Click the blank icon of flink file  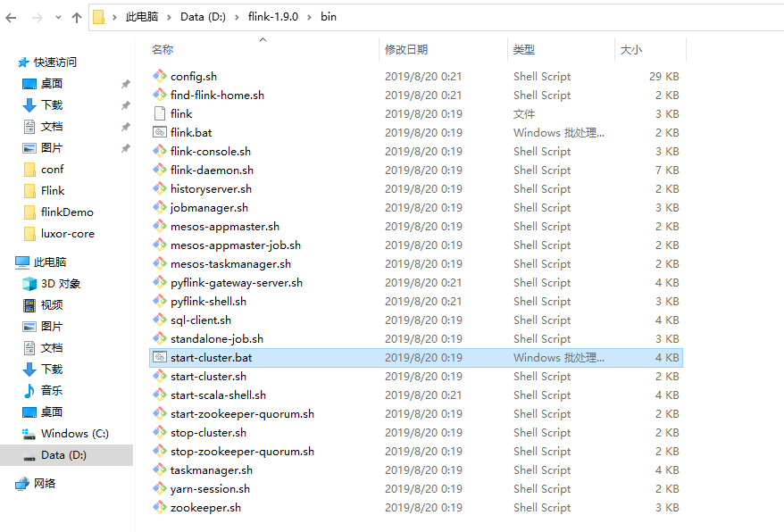[x=160, y=113]
